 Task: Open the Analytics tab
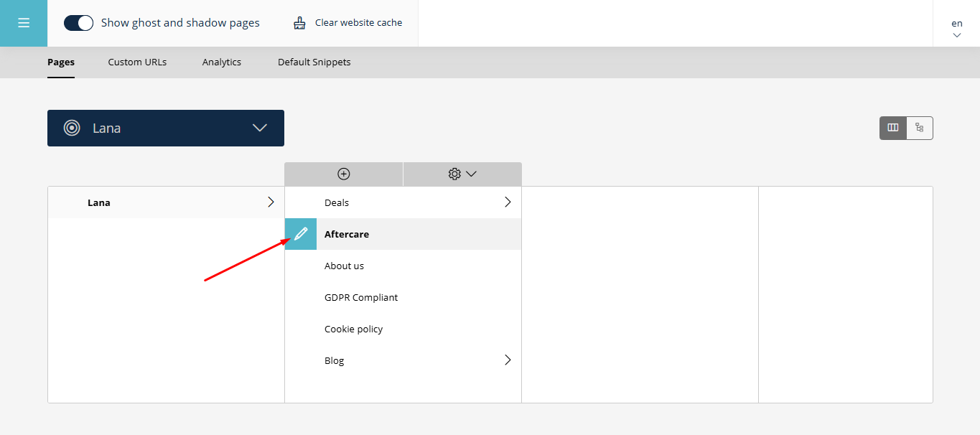221,62
